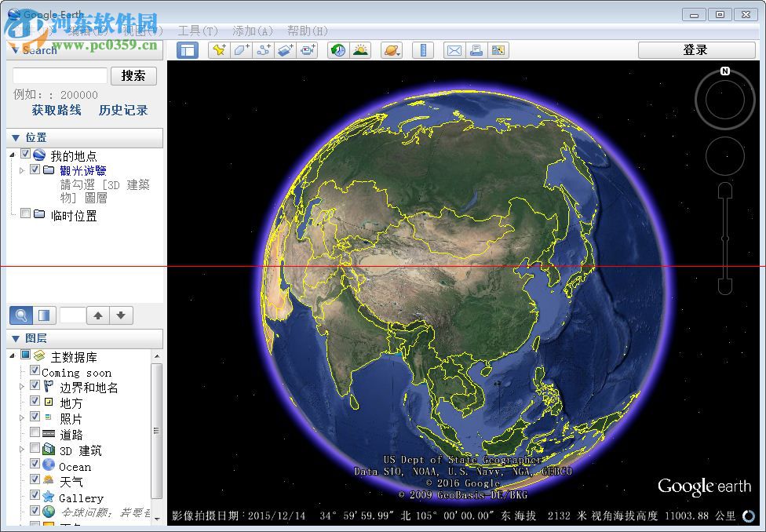Toggle the sidebar panel icon

point(187,49)
